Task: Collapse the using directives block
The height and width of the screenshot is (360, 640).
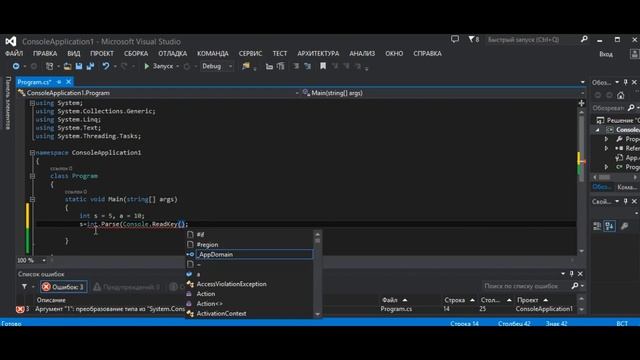Action: tap(32, 103)
